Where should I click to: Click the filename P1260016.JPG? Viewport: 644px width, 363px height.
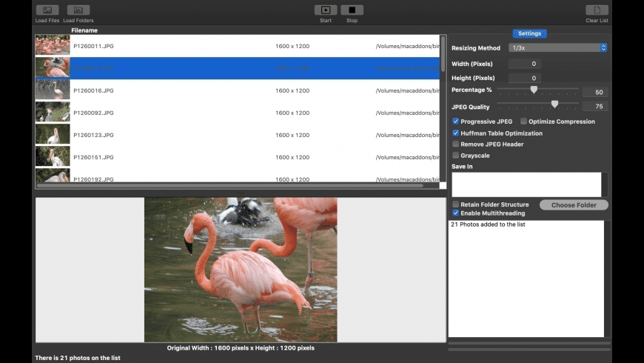pos(94,90)
